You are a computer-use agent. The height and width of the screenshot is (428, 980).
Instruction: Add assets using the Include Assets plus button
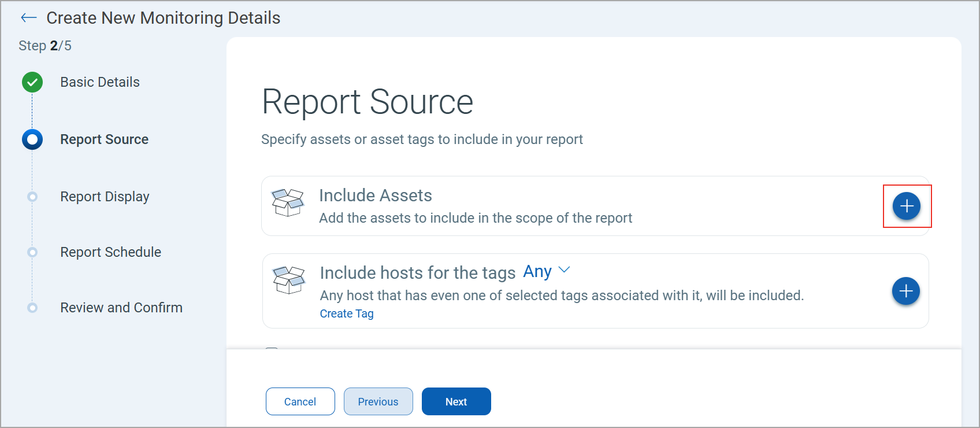coord(906,206)
